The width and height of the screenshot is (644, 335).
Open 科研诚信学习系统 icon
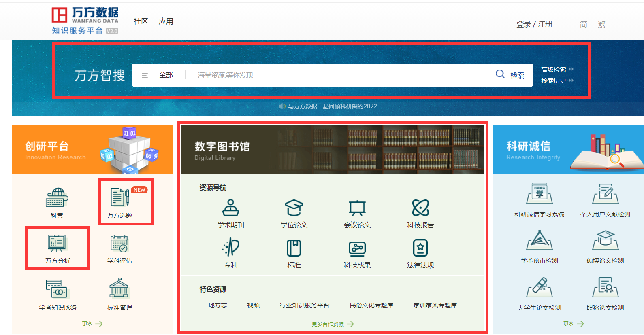click(x=540, y=193)
